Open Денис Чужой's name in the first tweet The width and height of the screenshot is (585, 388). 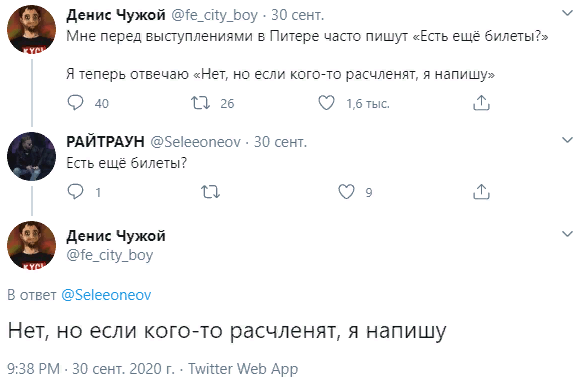coord(116,15)
